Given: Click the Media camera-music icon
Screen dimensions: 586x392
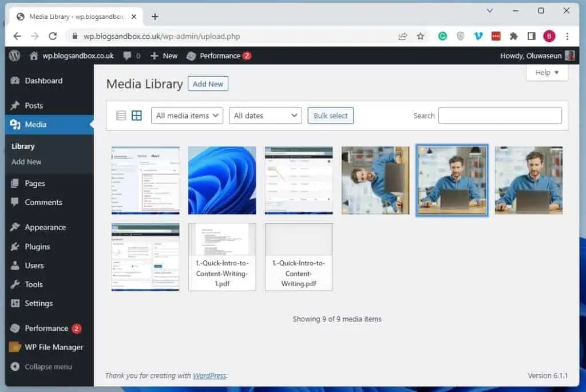Looking at the screenshot, I should coord(15,124).
